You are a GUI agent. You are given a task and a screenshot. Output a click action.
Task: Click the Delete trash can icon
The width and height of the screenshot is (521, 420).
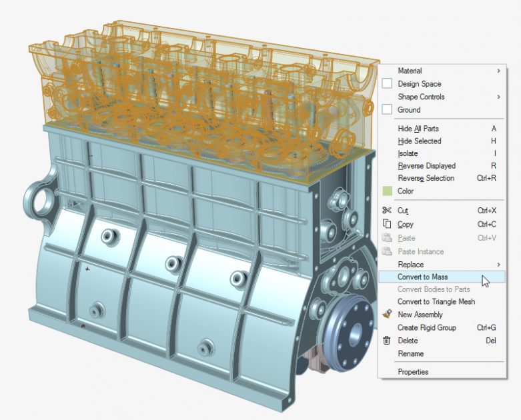[386, 341]
